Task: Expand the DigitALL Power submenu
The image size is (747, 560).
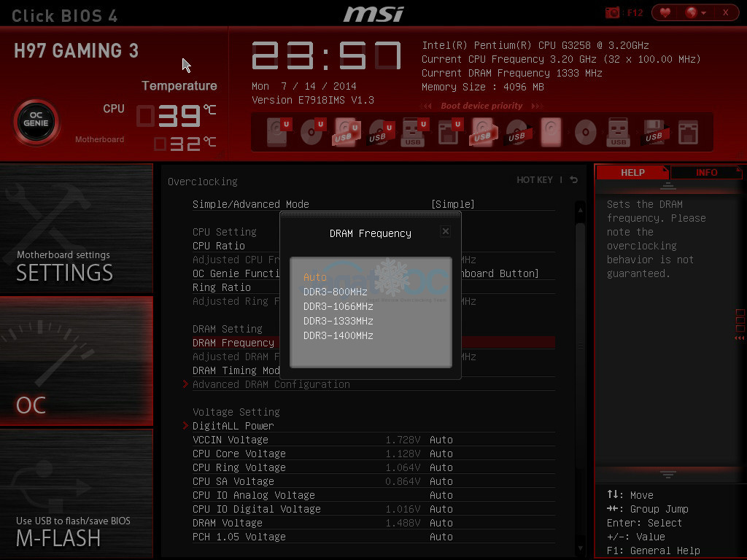Action: [233, 426]
